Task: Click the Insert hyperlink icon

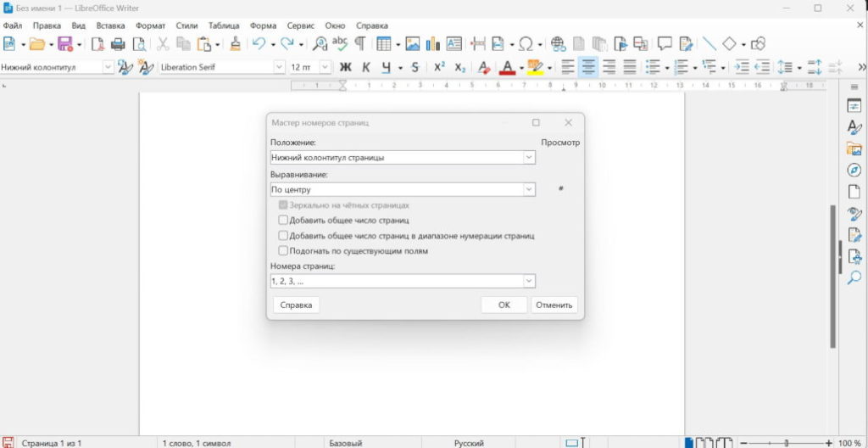Action: (558, 44)
